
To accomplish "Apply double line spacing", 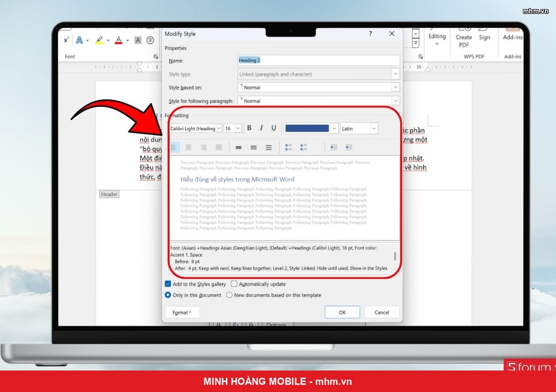I will coord(269,148).
